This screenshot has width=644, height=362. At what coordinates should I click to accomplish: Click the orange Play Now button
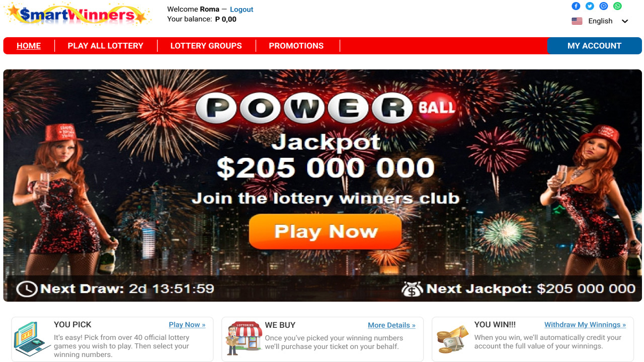pos(326,231)
